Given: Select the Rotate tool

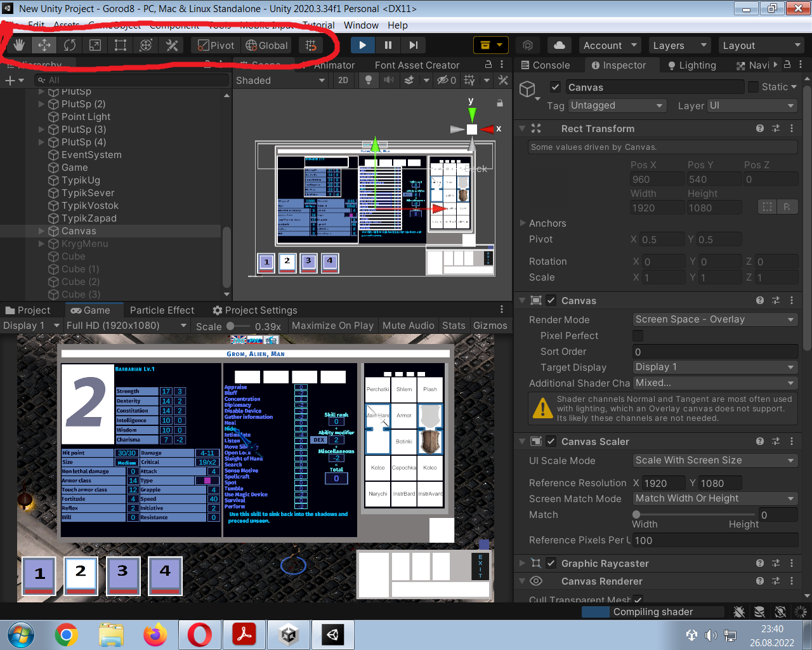Looking at the screenshot, I should [x=70, y=45].
